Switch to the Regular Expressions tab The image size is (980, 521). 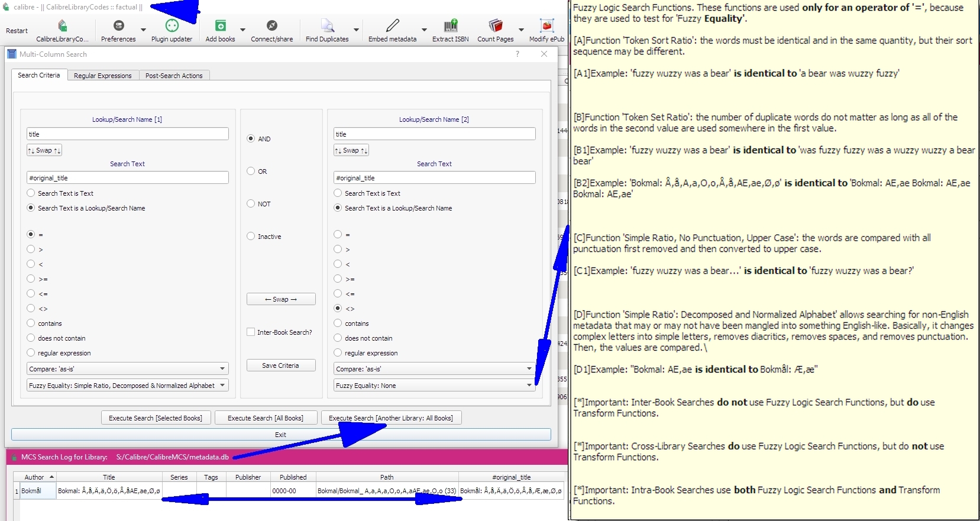coord(103,76)
